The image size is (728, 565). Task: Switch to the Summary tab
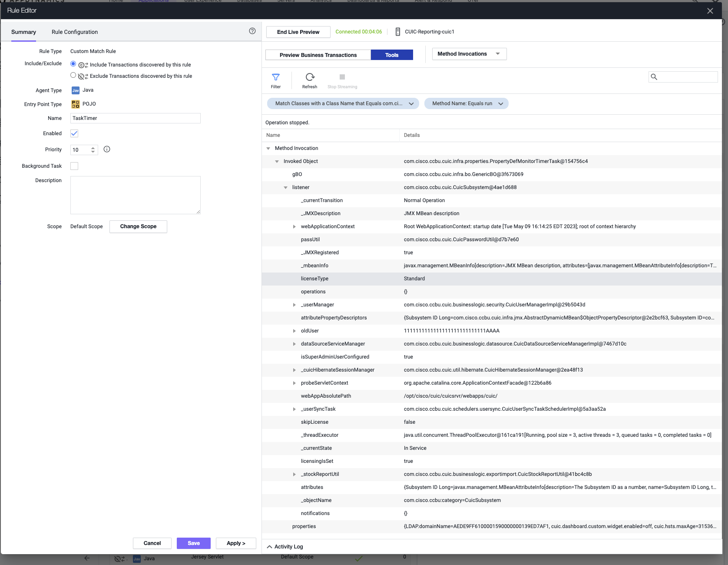click(23, 32)
